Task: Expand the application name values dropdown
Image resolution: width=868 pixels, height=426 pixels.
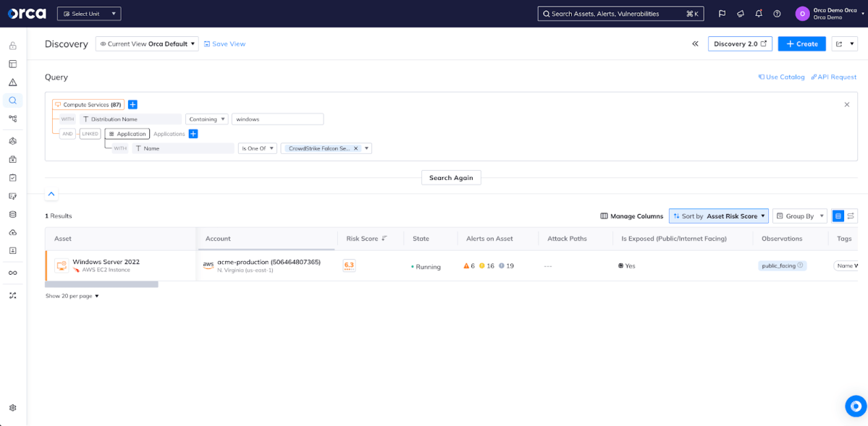Action: 366,149
